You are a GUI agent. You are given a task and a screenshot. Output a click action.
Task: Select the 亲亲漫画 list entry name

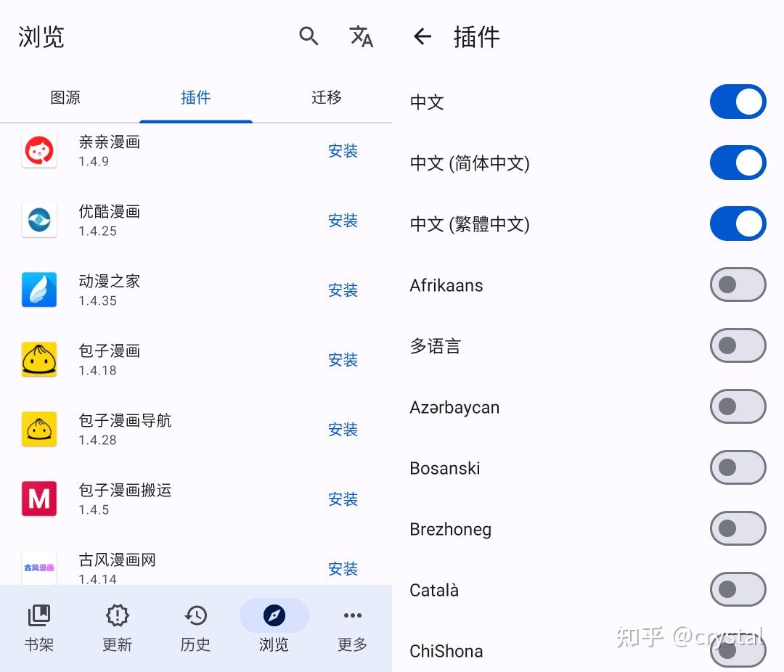point(110,142)
